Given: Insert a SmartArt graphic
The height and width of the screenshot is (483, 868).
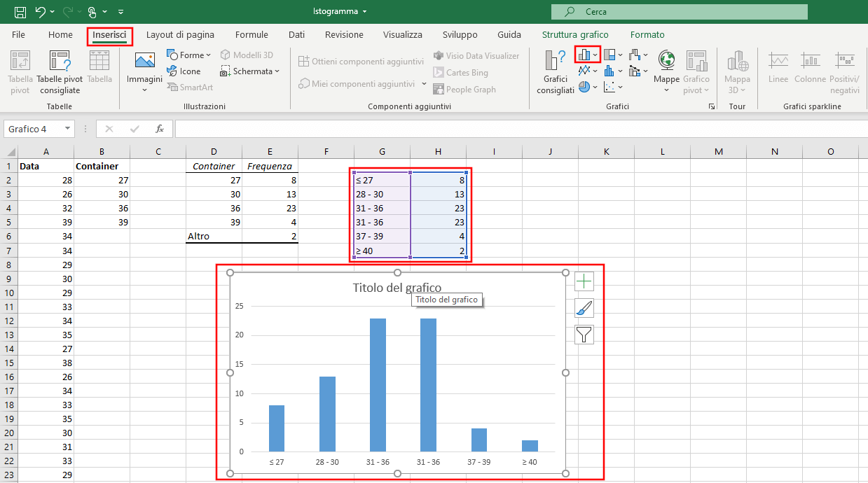Looking at the screenshot, I should 190,87.
